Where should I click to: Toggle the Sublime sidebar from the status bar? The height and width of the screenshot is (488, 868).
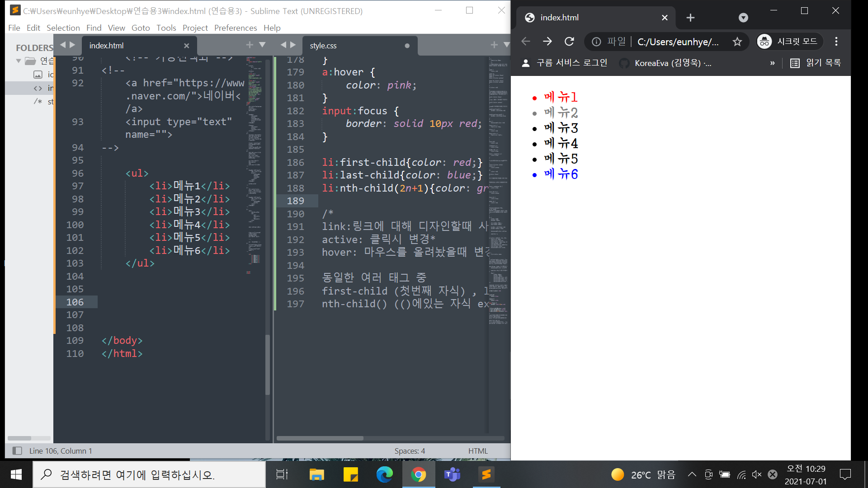pyautogui.click(x=17, y=450)
